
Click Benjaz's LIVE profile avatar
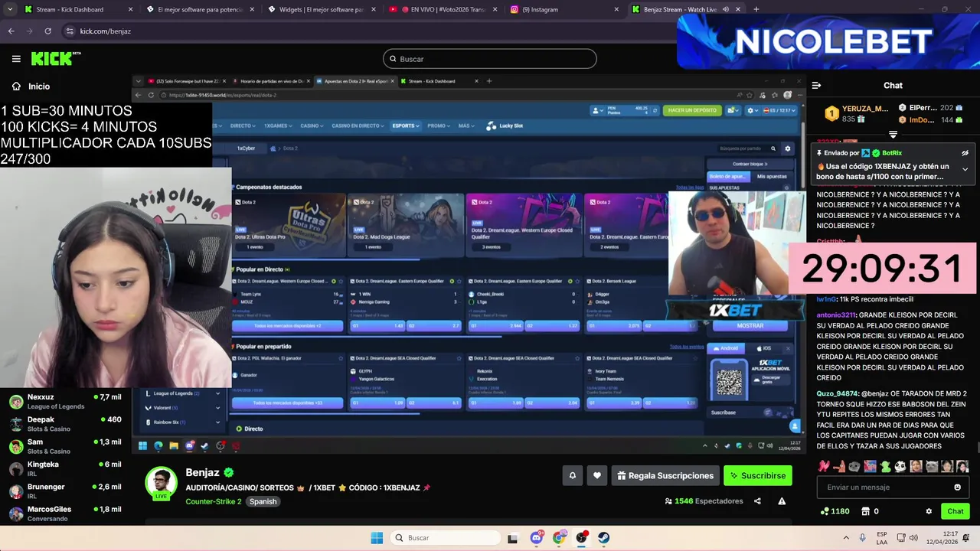tap(161, 483)
